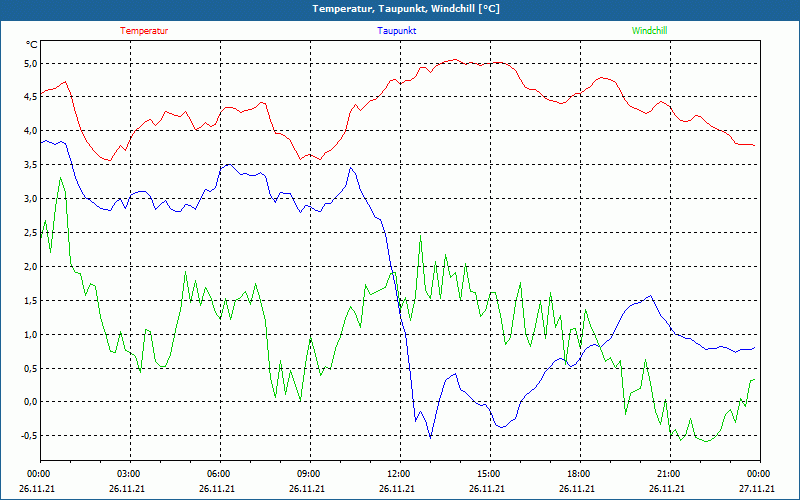Click the red Temperatur legend label

(x=144, y=31)
